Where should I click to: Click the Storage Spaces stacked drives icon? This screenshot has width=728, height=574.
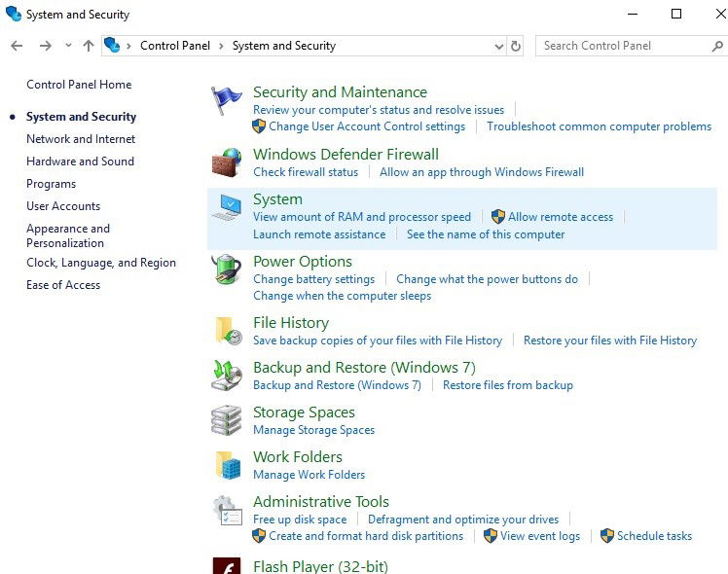click(227, 420)
